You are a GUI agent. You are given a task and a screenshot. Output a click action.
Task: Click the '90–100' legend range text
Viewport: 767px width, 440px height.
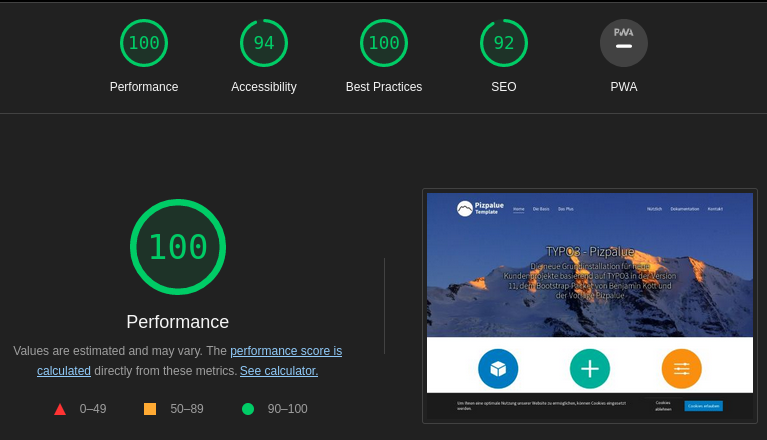pyautogui.click(x=288, y=409)
